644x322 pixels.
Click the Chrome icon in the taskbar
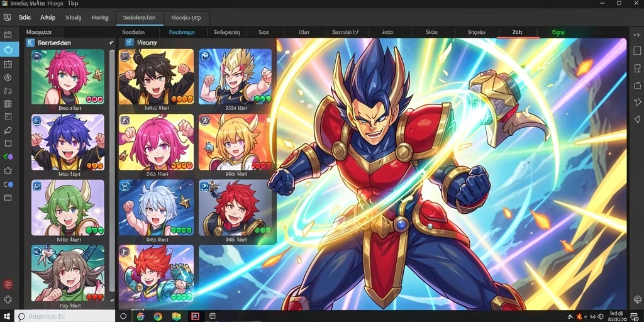coord(140,316)
